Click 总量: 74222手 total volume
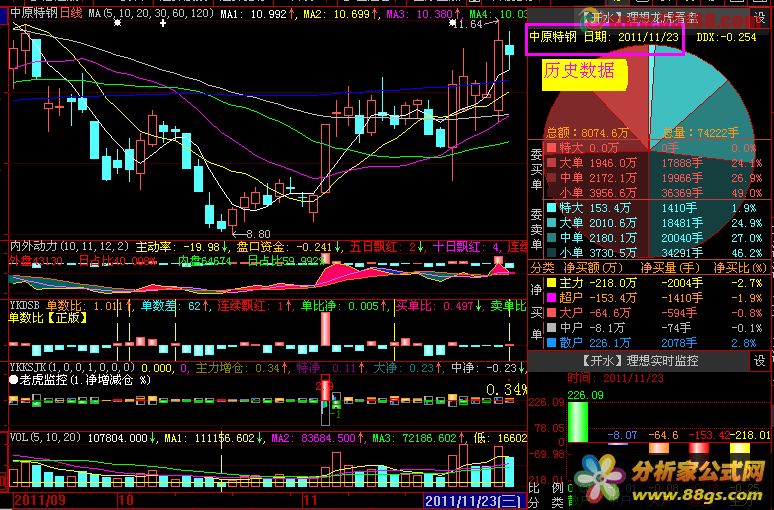This screenshot has height=510, width=774. pyautogui.click(x=701, y=133)
